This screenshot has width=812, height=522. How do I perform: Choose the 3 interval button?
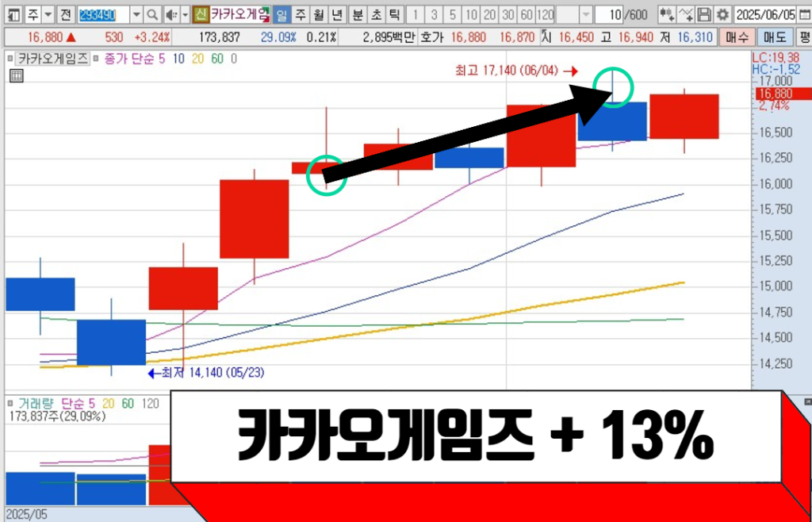click(x=434, y=15)
